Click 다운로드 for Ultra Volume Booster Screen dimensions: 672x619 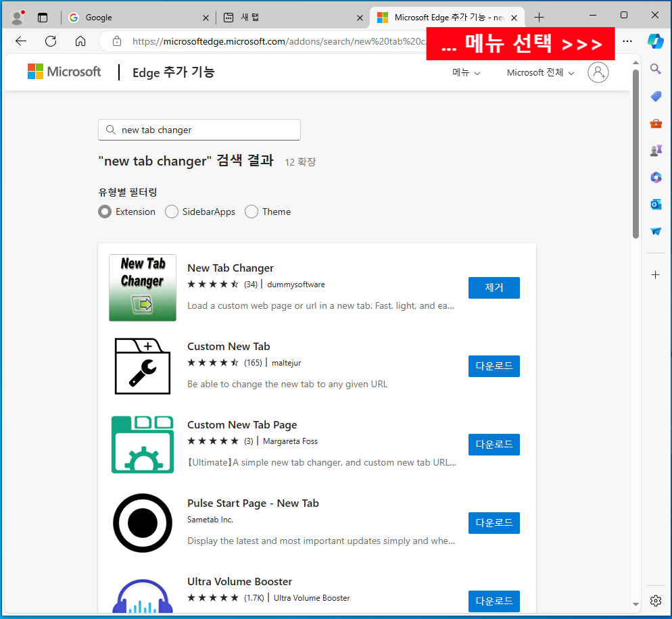pos(494,601)
